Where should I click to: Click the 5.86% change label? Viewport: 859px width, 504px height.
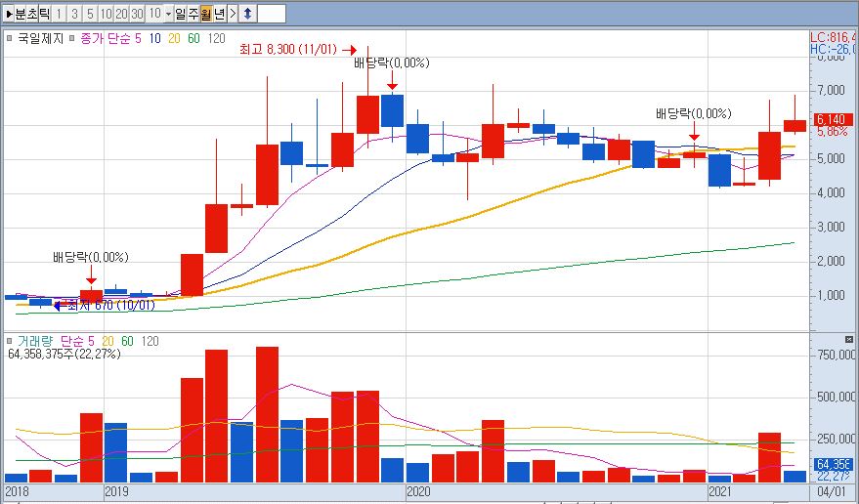(833, 132)
